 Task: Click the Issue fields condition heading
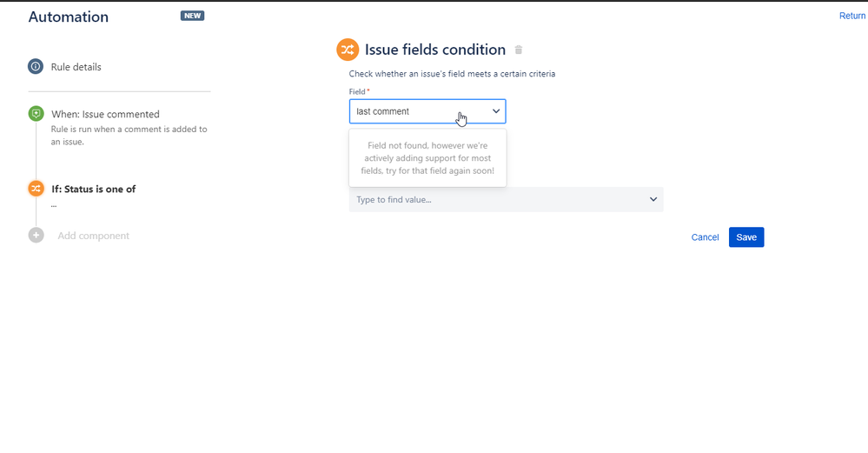(434, 50)
